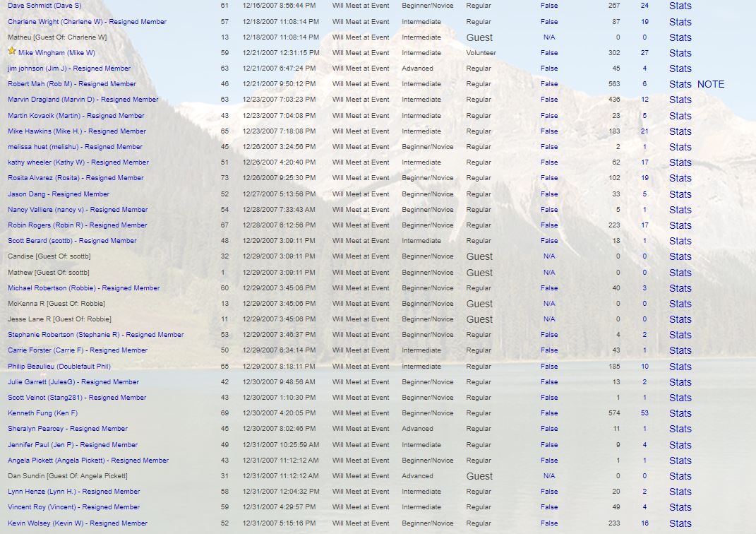Click the N/A link for guest Candise
The image size is (756, 534).
tap(548, 256)
